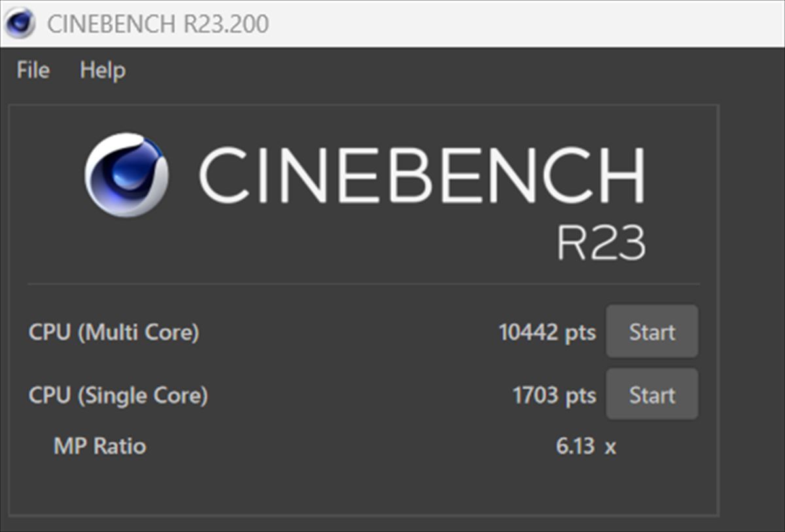Start the CPU Single Core benchmark

point(652,395)
